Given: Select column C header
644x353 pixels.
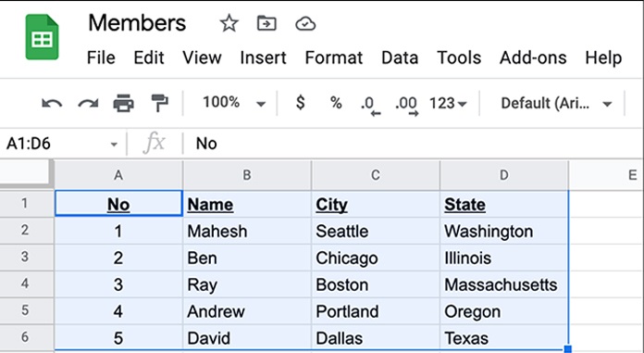Looking at the screenshot, I should [x=376, y=175].
